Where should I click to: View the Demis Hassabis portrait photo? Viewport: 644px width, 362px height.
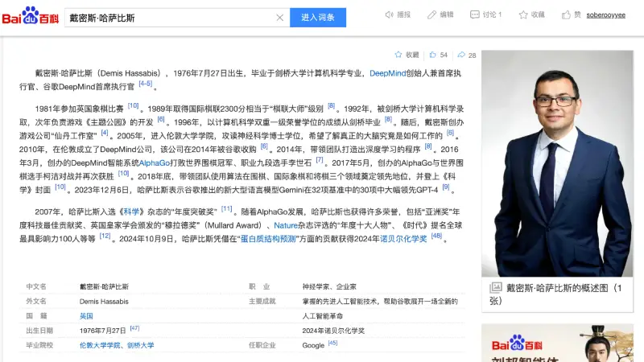click(x=557, y=163)
